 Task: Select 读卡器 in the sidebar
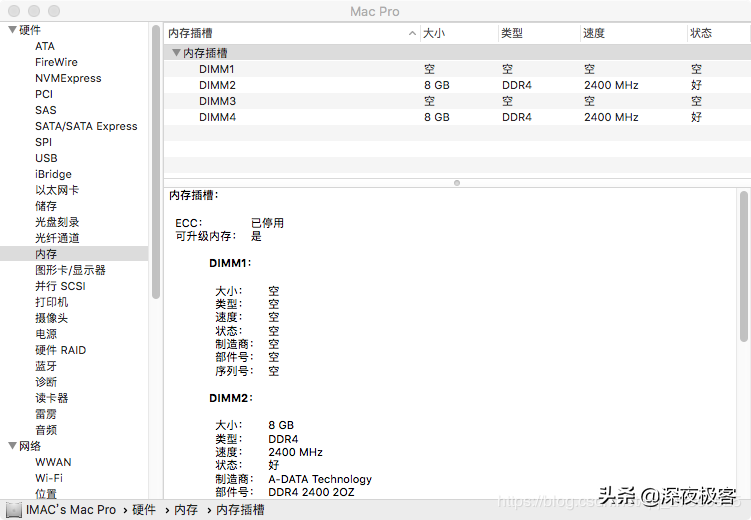coord(52,398)
